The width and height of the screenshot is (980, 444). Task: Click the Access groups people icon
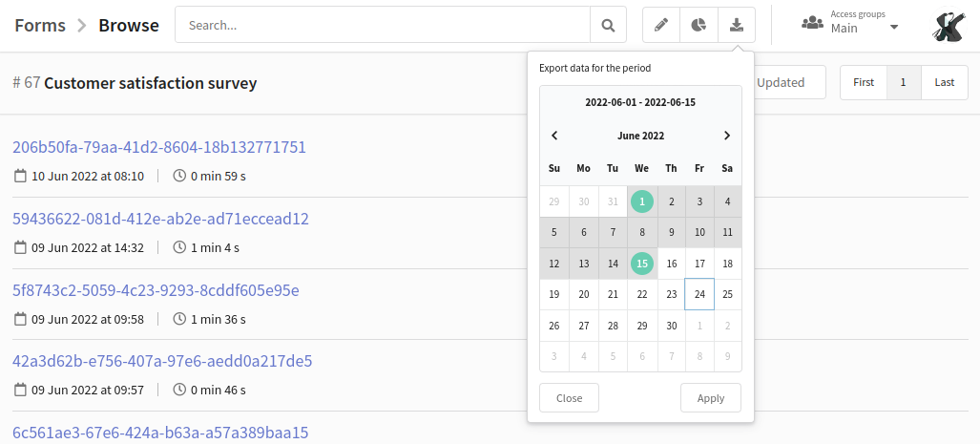pyautogui.click(x=812, y=24)
